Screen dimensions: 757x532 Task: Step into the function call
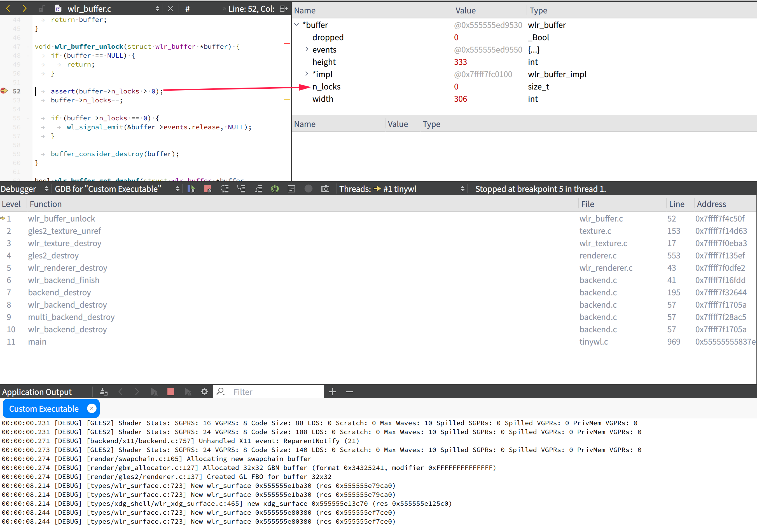(x=241, y=189)
